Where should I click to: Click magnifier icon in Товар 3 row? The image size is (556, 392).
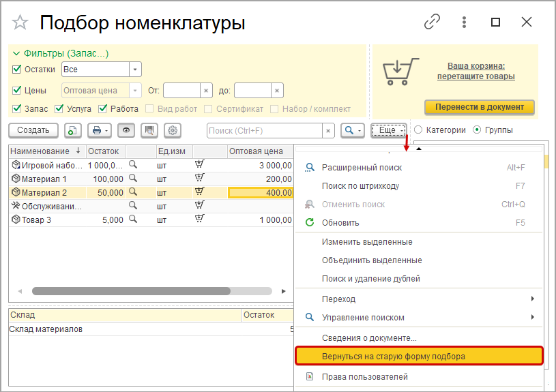[x=134, y=219]
